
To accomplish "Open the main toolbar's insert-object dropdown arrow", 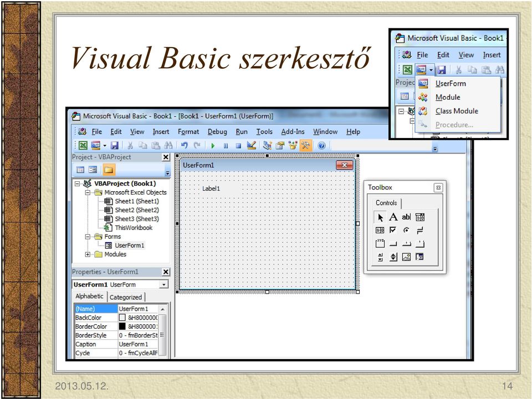I will click(x=105, y=146).
